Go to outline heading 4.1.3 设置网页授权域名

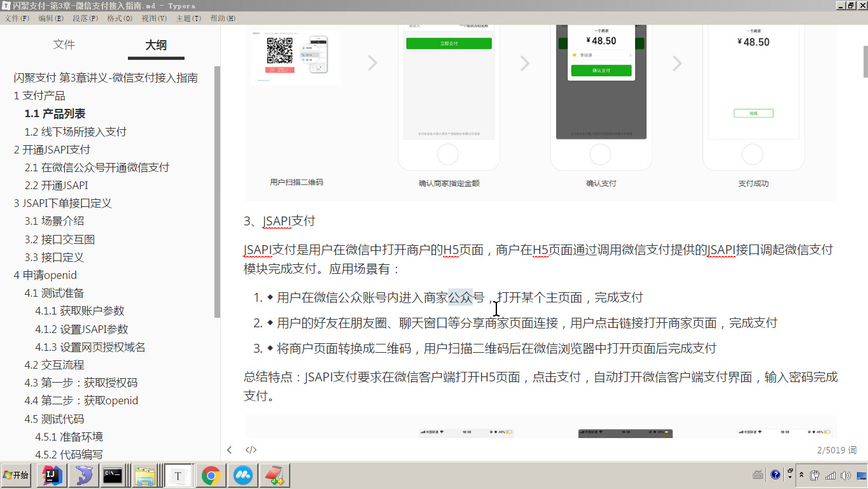click(x=90, y=347)
